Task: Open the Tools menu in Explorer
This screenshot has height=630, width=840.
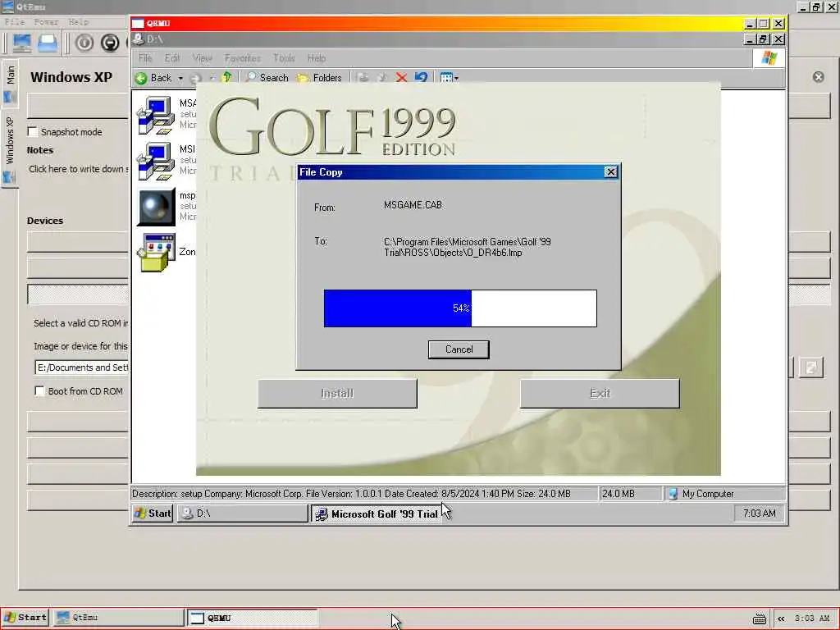Action: [284, 58]
